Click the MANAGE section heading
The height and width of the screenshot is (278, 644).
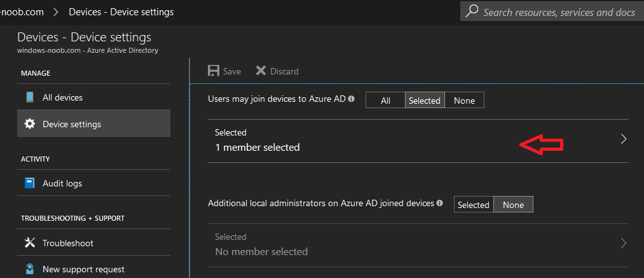pyautogui.click(x=36, y=73)
